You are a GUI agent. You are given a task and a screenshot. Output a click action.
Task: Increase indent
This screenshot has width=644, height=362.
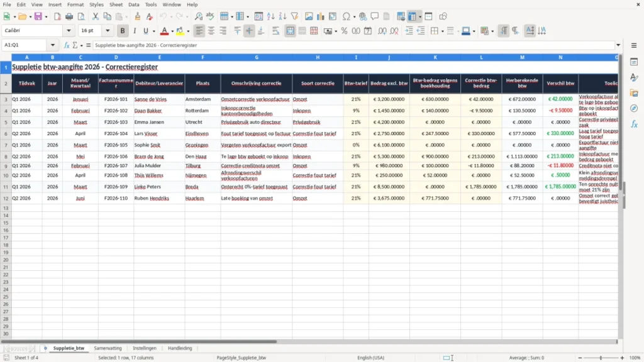pos(409,31)
